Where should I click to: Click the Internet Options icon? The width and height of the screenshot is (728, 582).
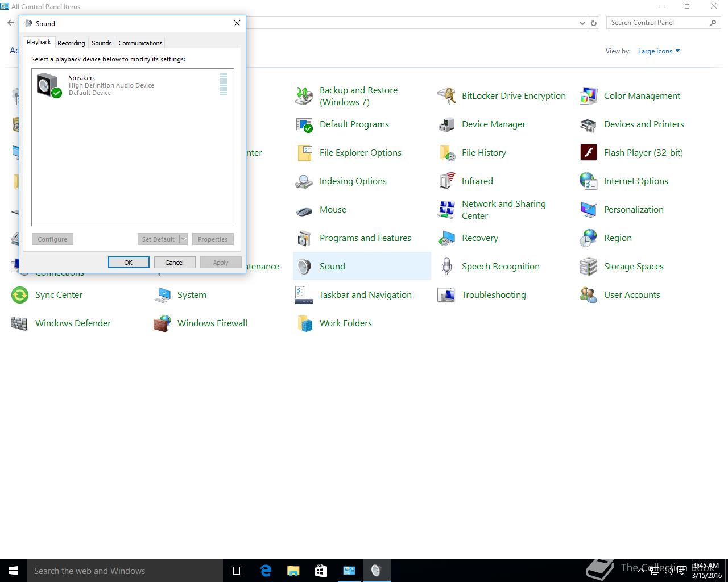click(589, 181)
